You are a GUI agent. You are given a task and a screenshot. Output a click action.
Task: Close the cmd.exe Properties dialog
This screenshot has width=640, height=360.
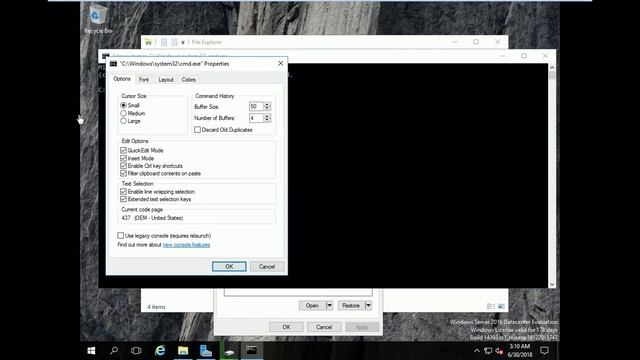tap(280, 63)
